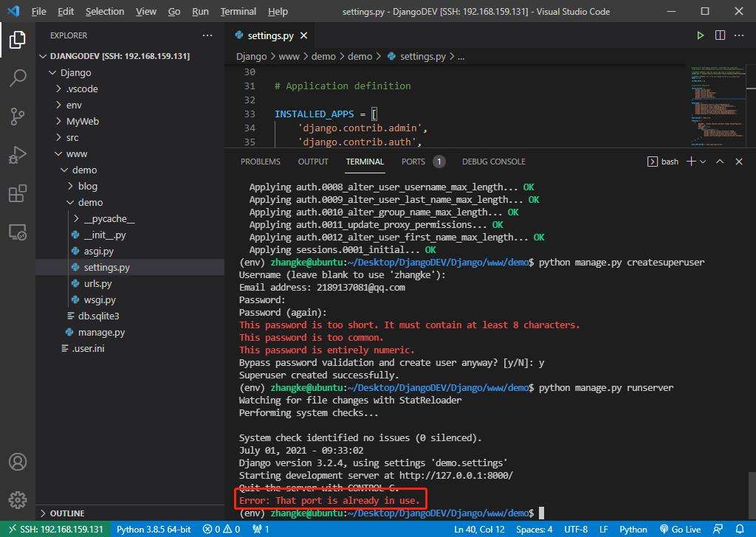Screen dimensions: 756x537
Task: Select the TERMINAL panel tab
Action: pyautogui.click(x=365, y=162)
